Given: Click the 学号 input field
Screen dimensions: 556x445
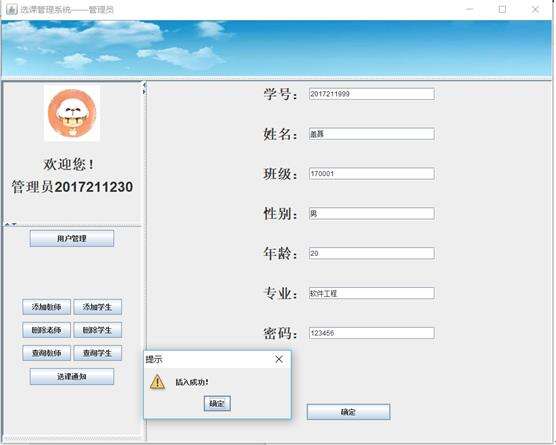Looking at the screenshot, I should [372, 94].
